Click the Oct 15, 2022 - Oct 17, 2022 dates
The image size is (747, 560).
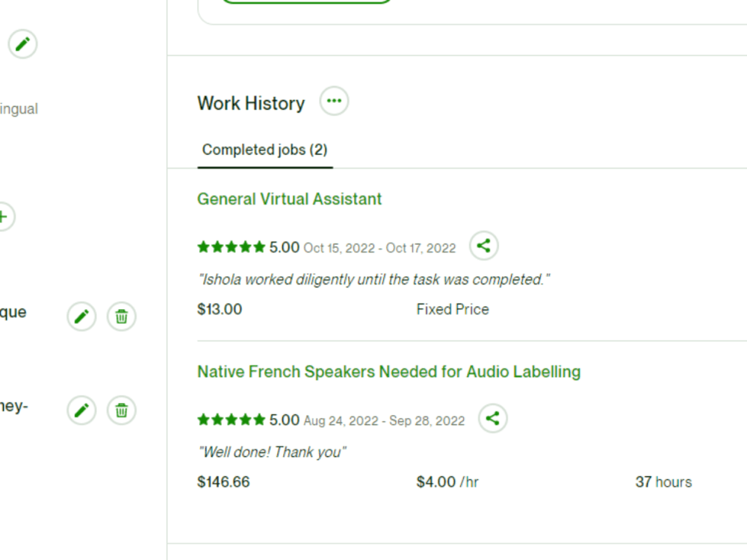[x=379, y=248]
